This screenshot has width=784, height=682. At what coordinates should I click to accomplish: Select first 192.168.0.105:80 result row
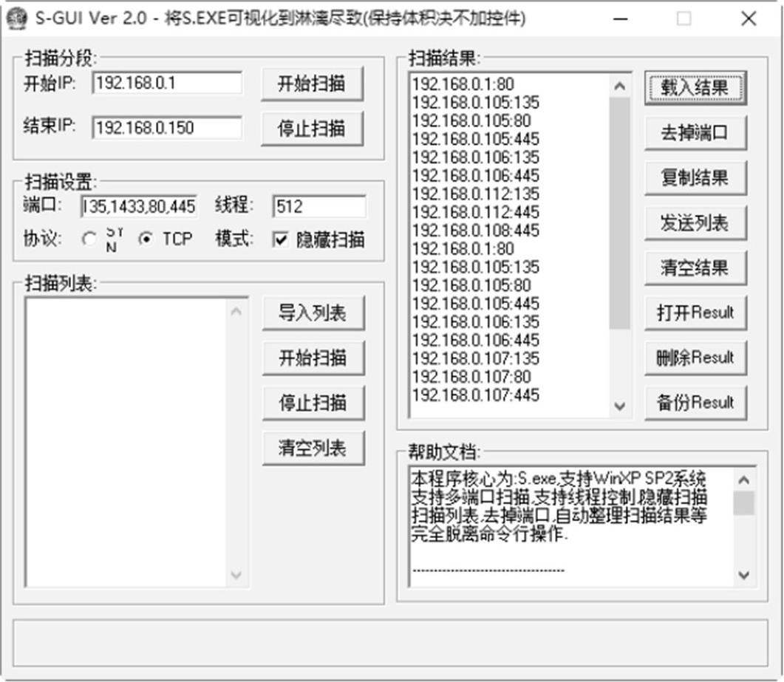[471, 120]
